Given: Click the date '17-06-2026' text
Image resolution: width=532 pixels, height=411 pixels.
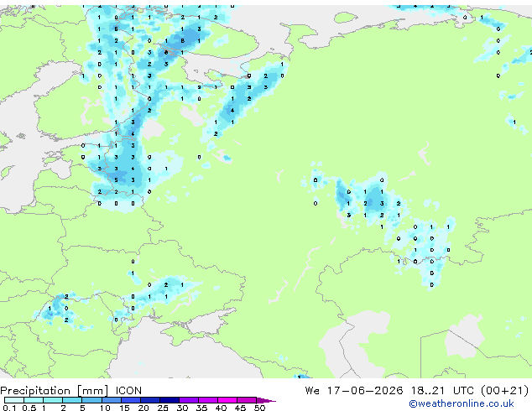Looking at the screenshot, I should coord(365,391).
